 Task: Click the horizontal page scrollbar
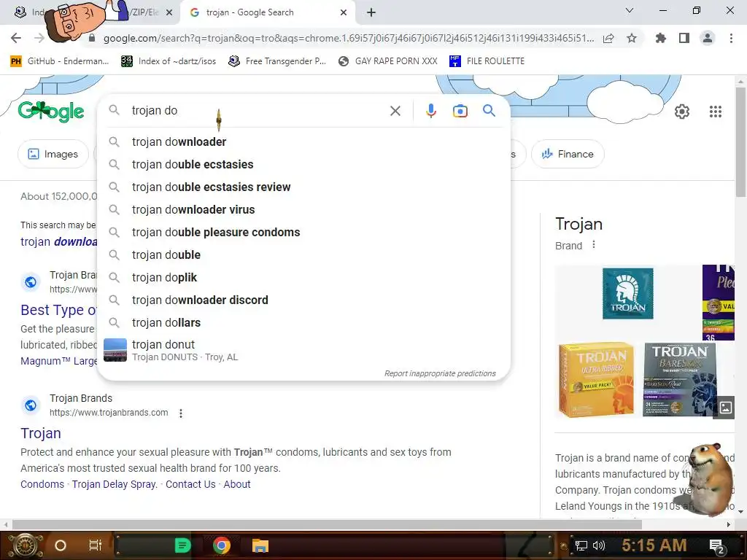[327, 524]
